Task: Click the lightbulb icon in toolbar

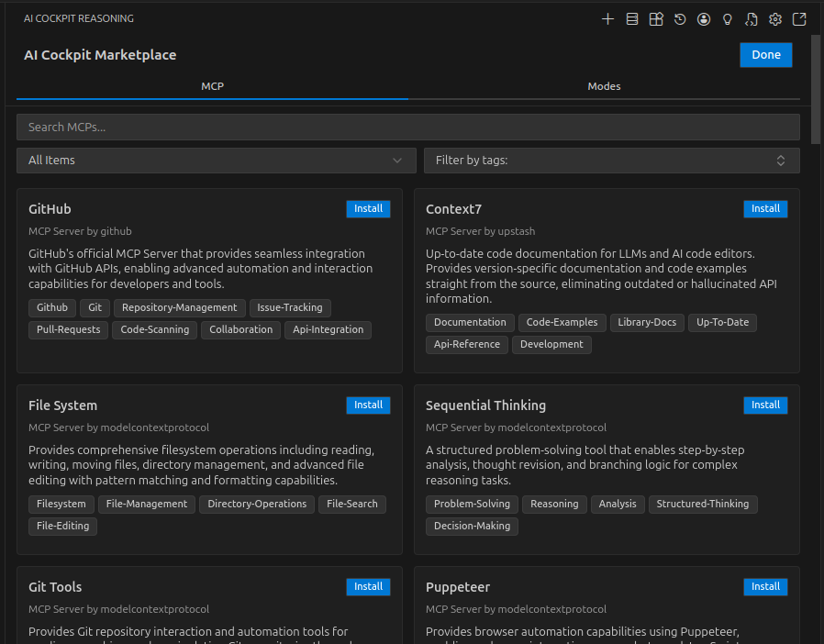Action: click(728, 19)
